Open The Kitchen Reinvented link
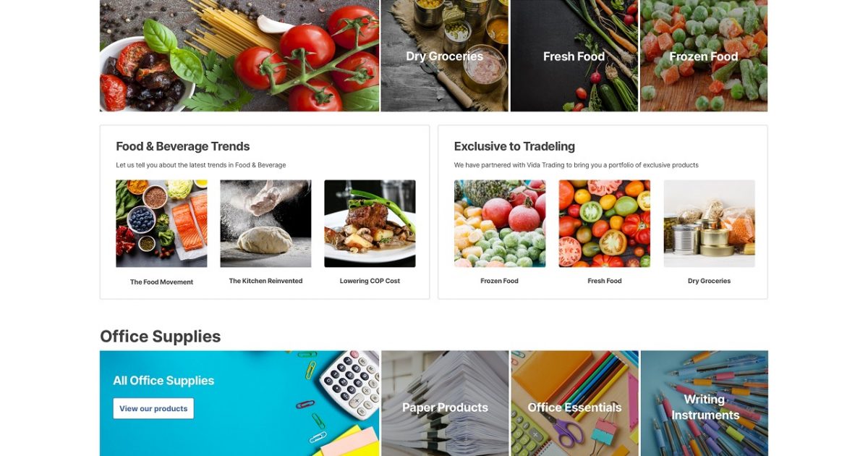868x456 pixels. coord(265,281)
